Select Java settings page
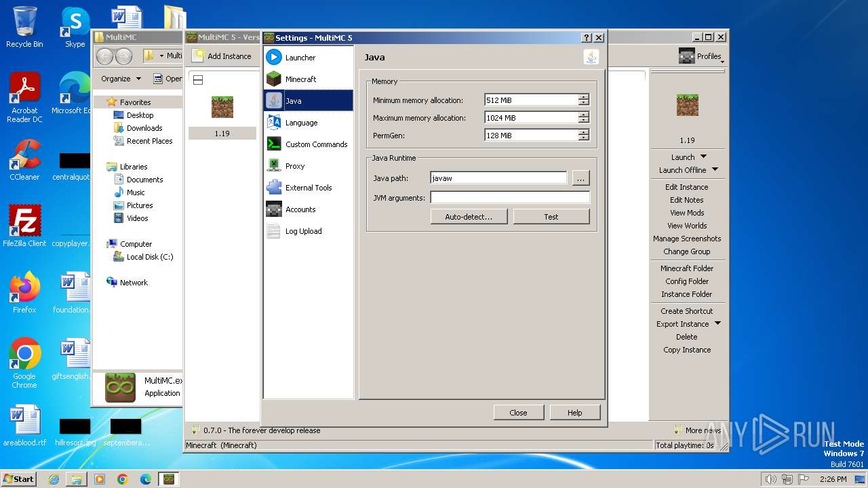Image resolution: width=868 pixels, height=488 pixels. click(x=309, y=101)
